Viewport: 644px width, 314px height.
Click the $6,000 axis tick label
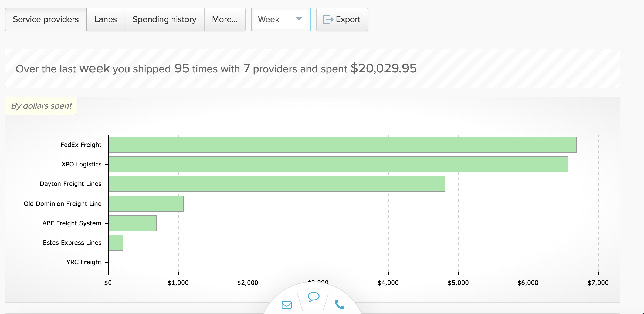pos(528,283)
